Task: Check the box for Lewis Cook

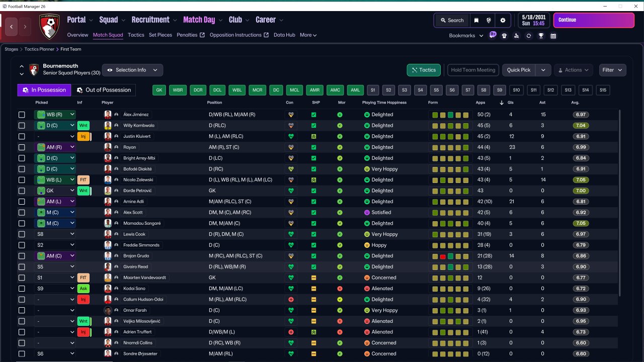Action: [22, 234]
